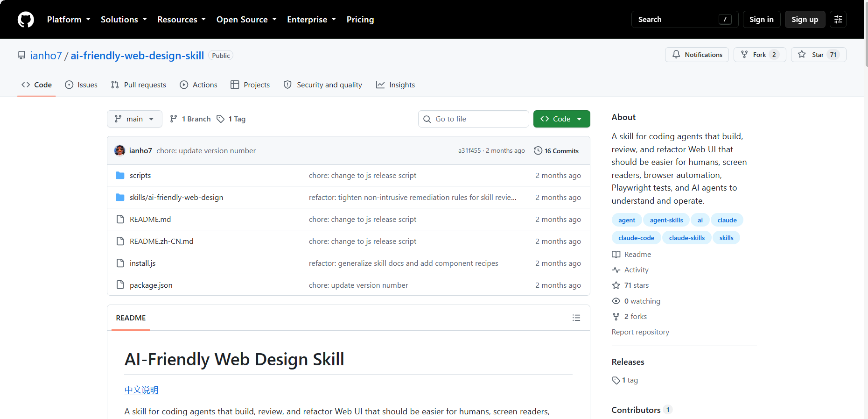The height and width of the screenshot is (419, 868).
Task: Click the branch icon beside 1 Branch
Action: (174, 119)
